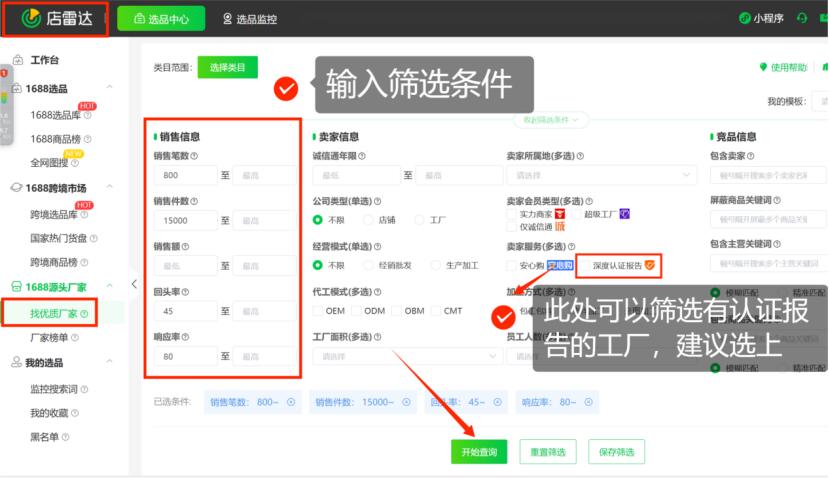
Task: Open the 工厂面积 dropdown
Action: [407, 356]
